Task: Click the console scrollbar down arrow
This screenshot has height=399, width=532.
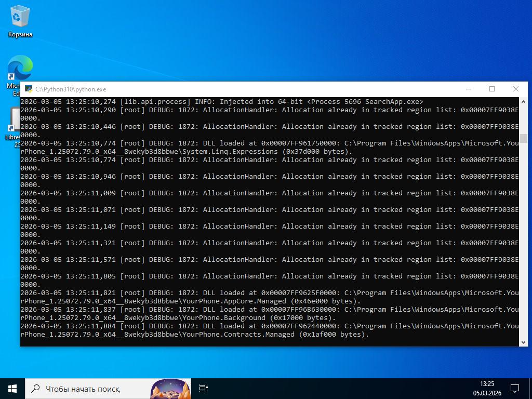Action: (x=523, y=341)
